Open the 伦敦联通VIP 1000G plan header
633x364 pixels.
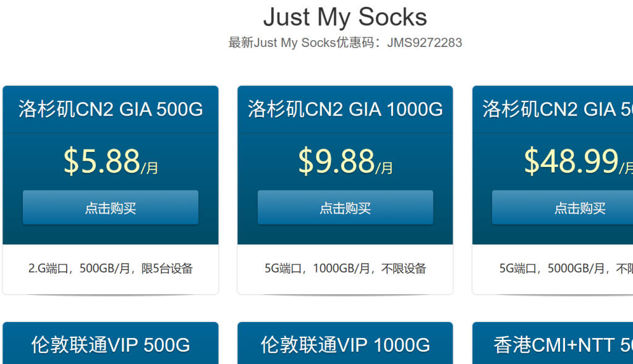point(345,345)
